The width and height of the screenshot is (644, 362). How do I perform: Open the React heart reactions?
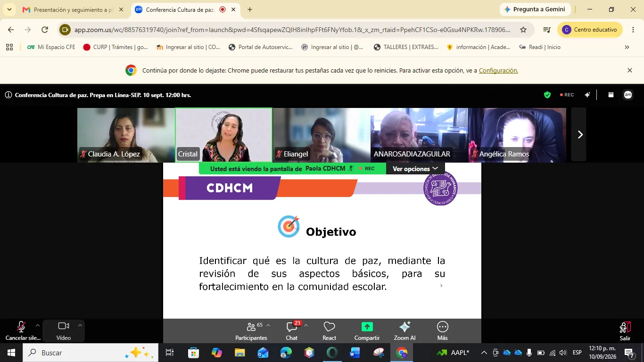(329, 331)
